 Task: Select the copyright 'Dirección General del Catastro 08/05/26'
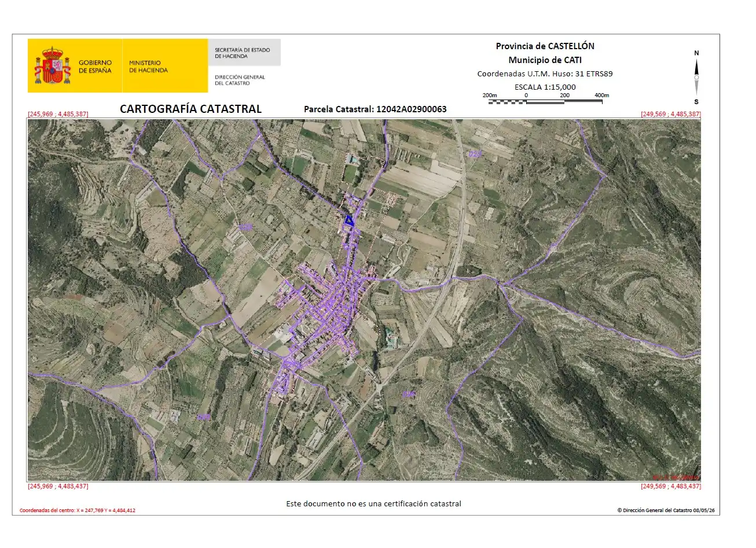click(x=666, y=510)
